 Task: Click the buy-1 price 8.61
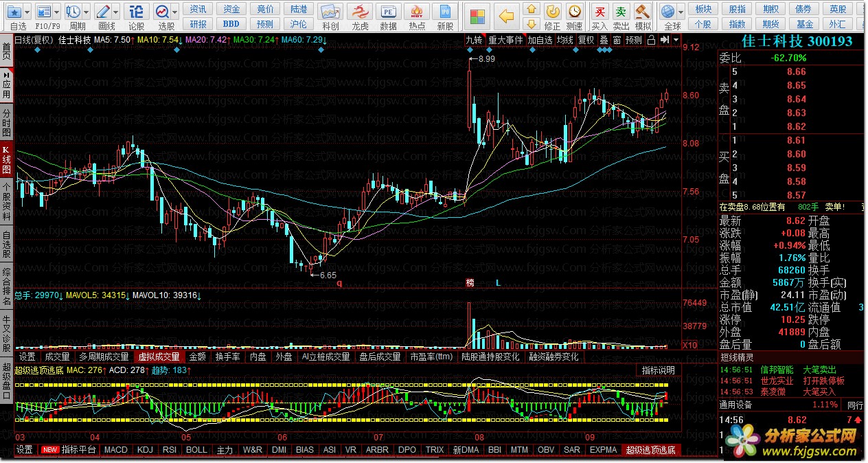click(x=797, y=141)
